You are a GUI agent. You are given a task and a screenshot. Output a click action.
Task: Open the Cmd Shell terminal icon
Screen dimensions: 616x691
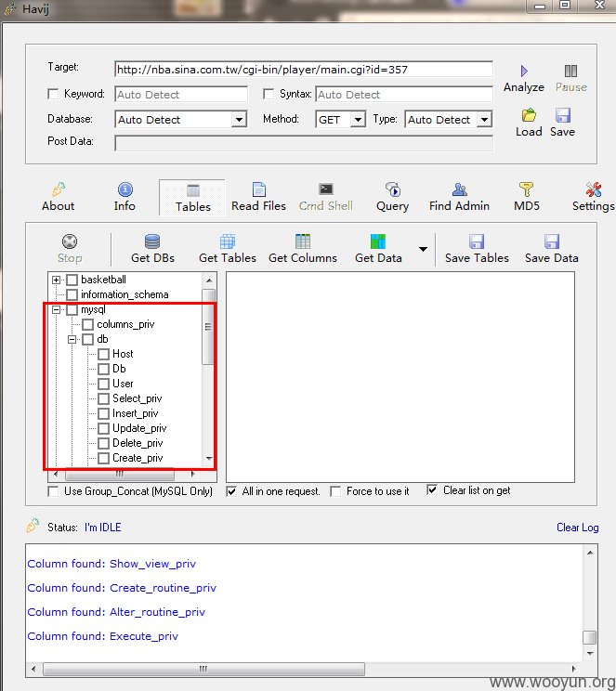326,189
